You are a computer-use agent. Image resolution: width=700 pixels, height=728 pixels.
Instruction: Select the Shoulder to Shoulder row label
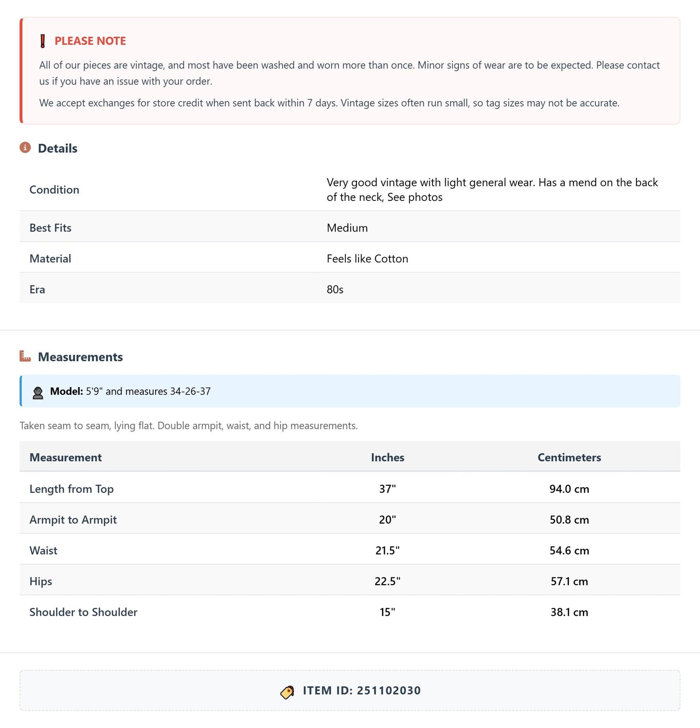[83, 612]
